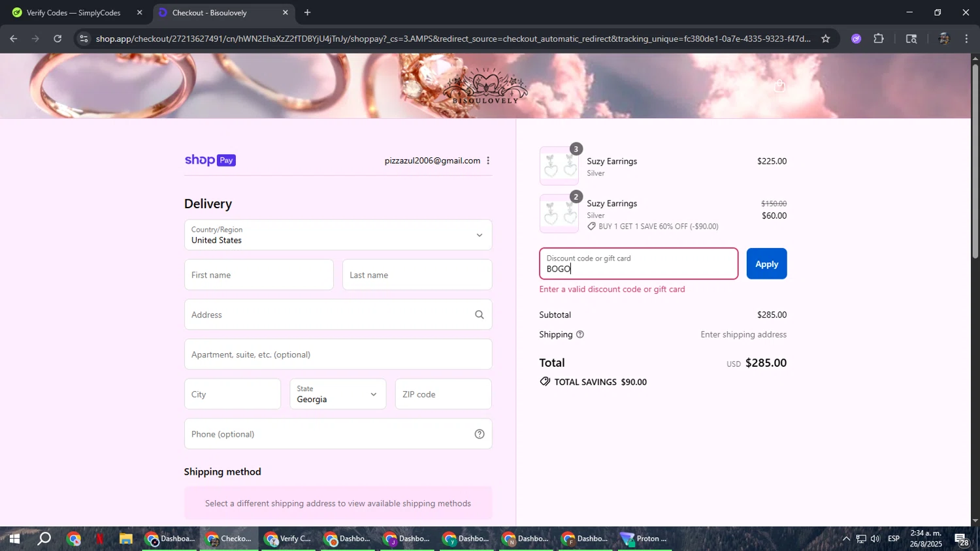Open the shopping bag cart icon
The image size is (980, 551).
coord(779,86)
